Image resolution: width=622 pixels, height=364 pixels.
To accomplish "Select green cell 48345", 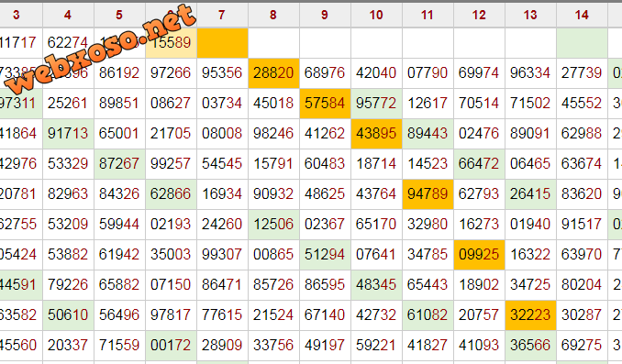I will coord(376,285).
